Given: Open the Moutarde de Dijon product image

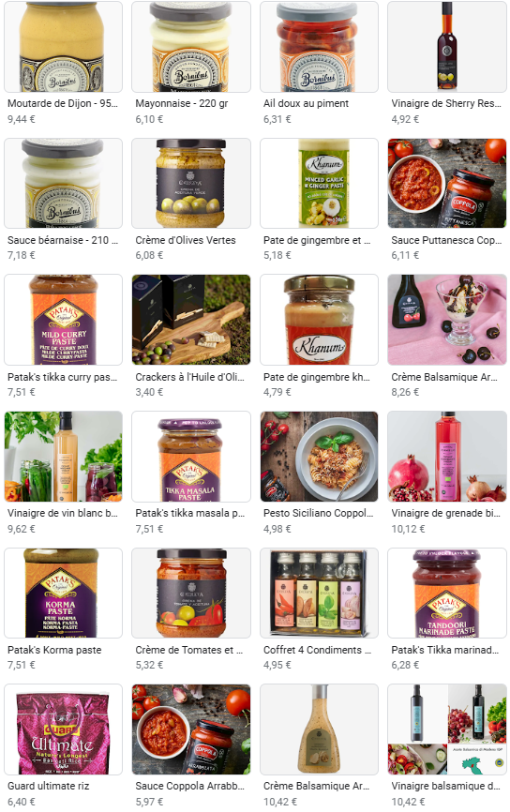Looking at the screenshot, I should coord(63,47).
